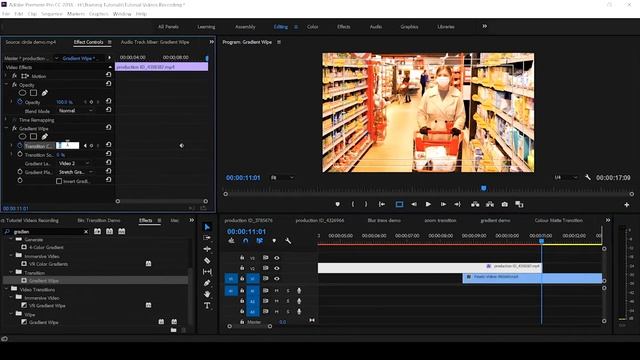
Task: Click Accelerated Effects filter in Effects panel
Action: [97, 231]
